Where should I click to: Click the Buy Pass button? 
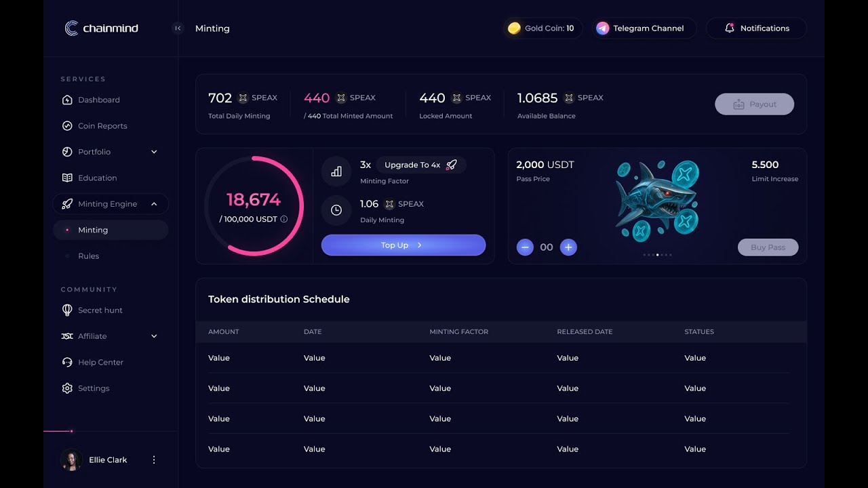tap(768, 247)
